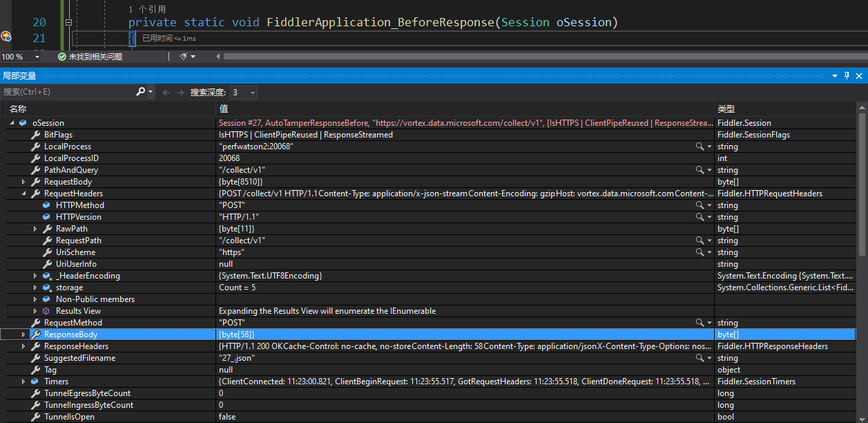Click the code cleanup broom icon
The height and width of the screenshot is (423, 868).
click(x=184, y=57)
